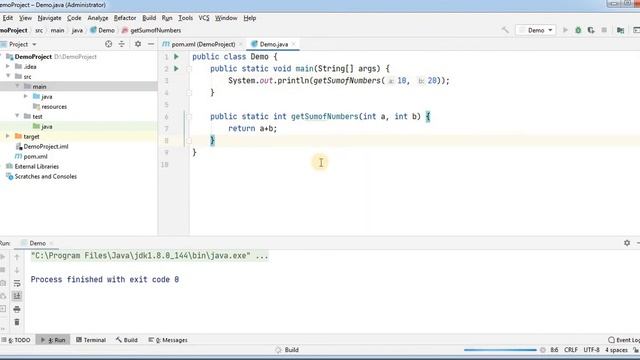This screenshot has height=360, width=640.
Task: Click the 4 spaces indent setting
Action: [x=616, y=350]
